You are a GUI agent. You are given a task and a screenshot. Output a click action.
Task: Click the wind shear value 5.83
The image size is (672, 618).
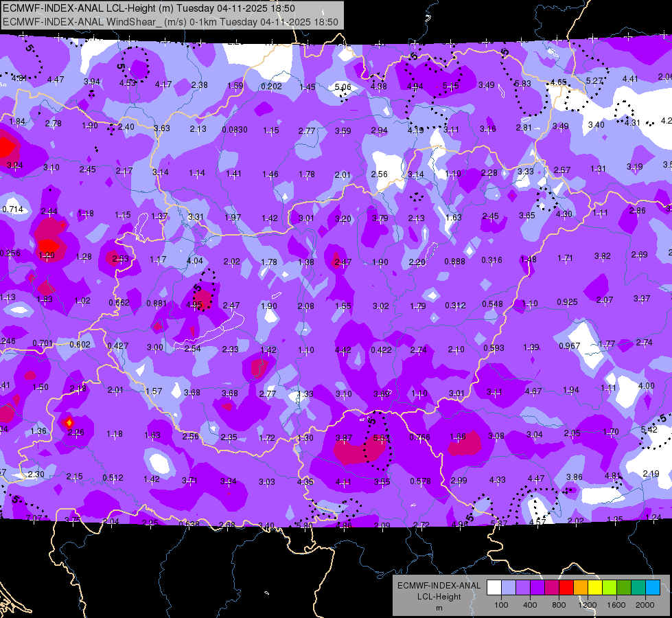click(x=522, y=84)
